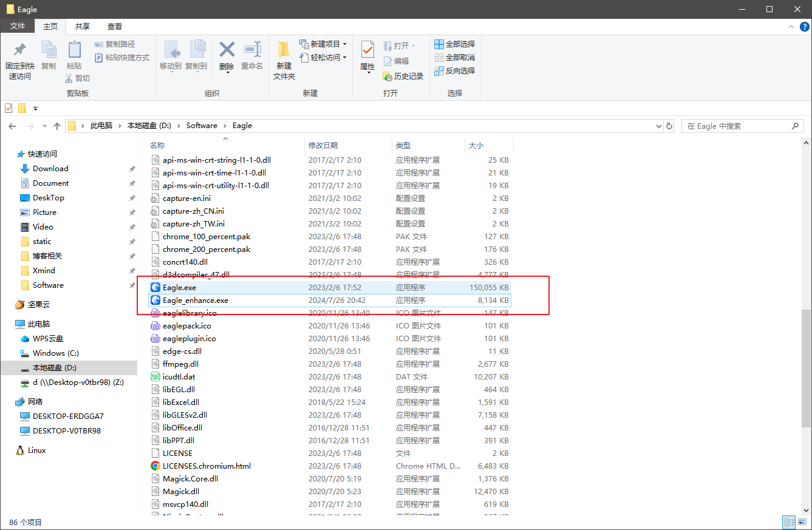The width and height of the screenshot is (812, 530).
Task: Open the File (文件) menu tab
Action: [18, 26]
